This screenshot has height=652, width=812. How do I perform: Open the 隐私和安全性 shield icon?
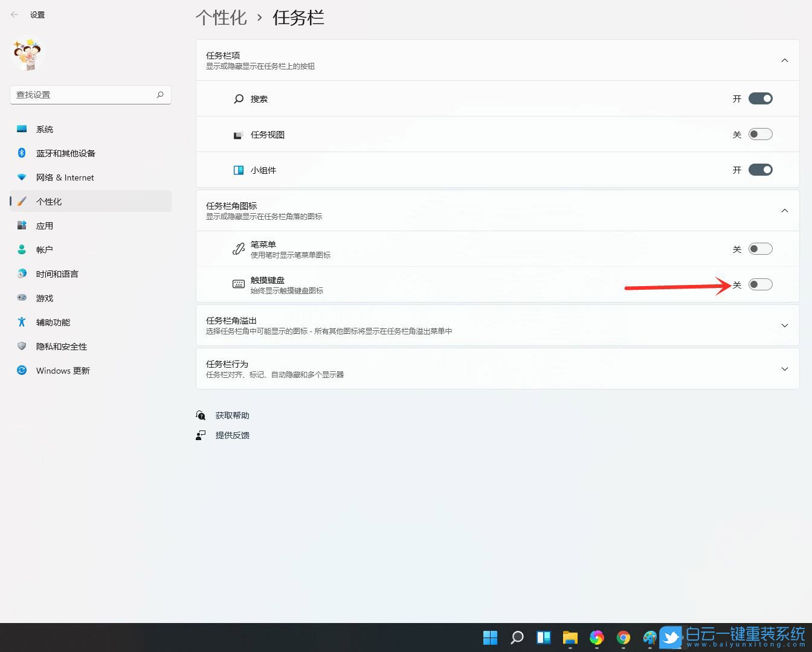tap(22, 346)
